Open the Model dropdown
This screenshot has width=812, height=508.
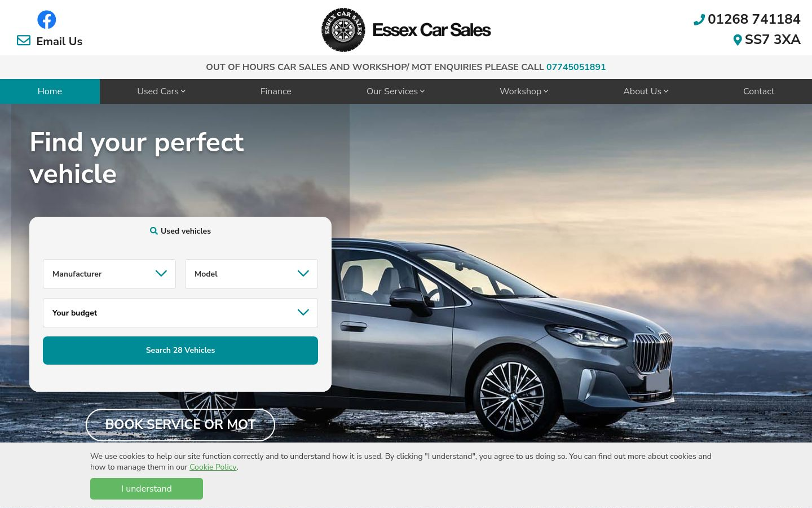251,274
